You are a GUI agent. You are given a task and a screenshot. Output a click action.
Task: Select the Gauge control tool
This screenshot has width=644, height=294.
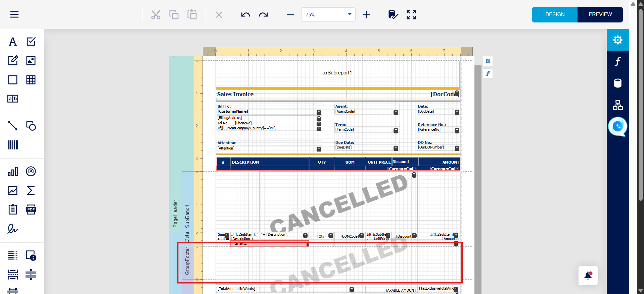point(31,171)
